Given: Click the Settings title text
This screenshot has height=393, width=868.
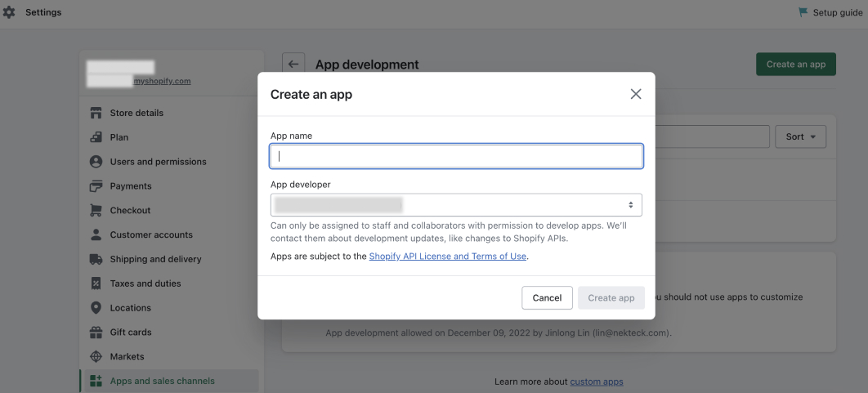Looking at the screenshot, I should point(43,12).
